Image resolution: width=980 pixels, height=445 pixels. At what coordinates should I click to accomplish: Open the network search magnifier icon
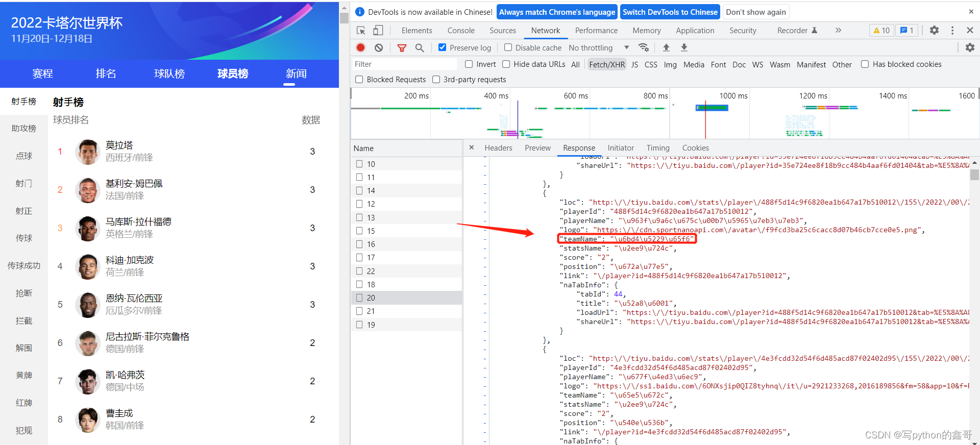(420, 47)
